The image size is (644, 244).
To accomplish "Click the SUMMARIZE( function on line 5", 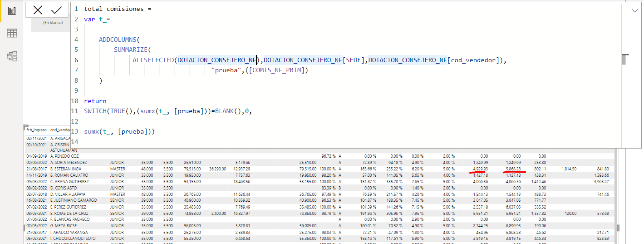I will point(132,50).
